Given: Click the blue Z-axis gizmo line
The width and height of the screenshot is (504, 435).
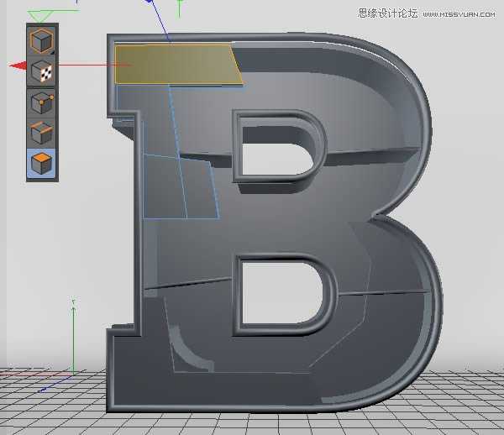Looking at the screenshot, I should pos(162,25).
